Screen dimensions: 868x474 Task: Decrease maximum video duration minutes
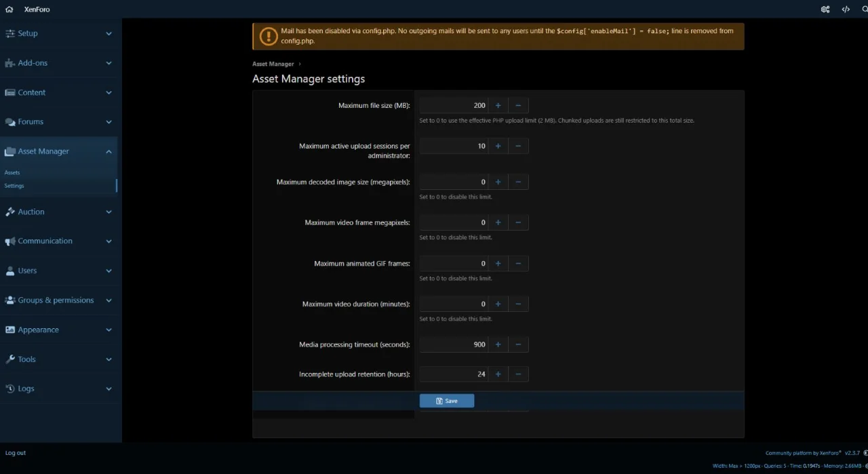[518, 304]
